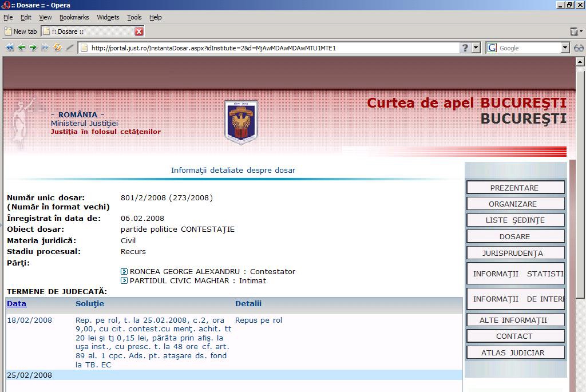The width and height of the screenshot is (586, 392).
Task: Expand RONCEA GEORGE ALEXANDRU party arrow icon
Action: pyautogui.click(x=124, y=271)
